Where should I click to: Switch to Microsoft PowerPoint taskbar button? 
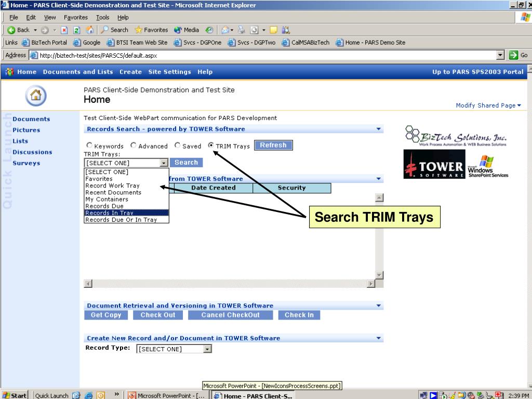167,395
